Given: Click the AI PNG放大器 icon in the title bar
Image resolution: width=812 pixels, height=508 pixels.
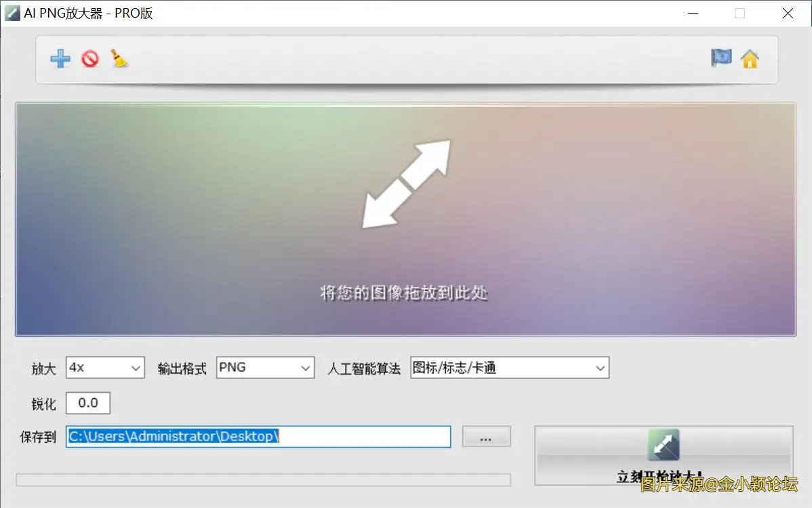Looking at the screenshot, I should (12, 13).
